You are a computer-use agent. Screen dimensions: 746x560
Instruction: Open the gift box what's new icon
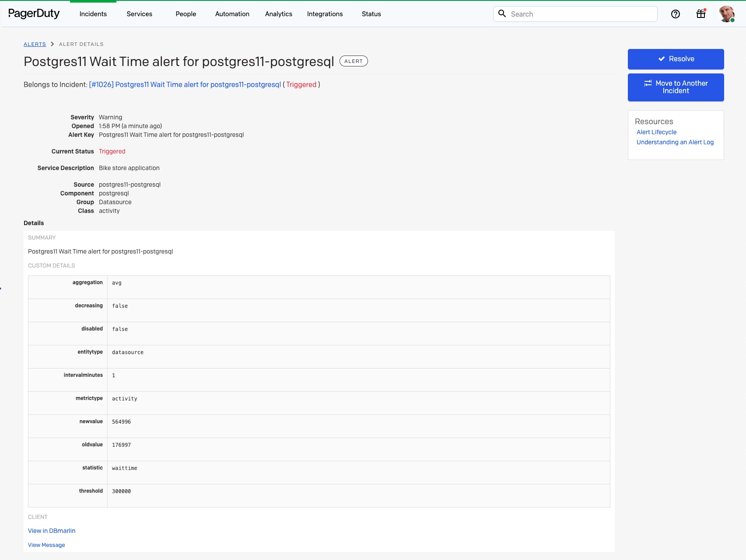[701, 14]
